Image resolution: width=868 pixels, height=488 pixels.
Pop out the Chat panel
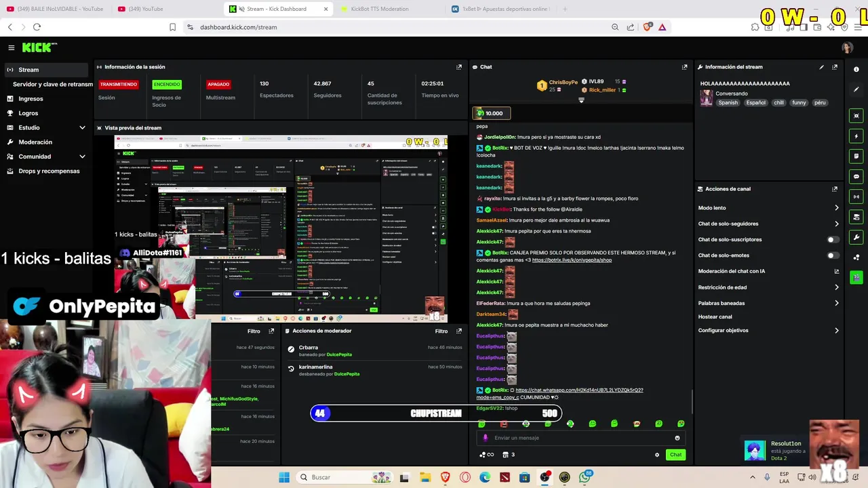coord(684,67)
